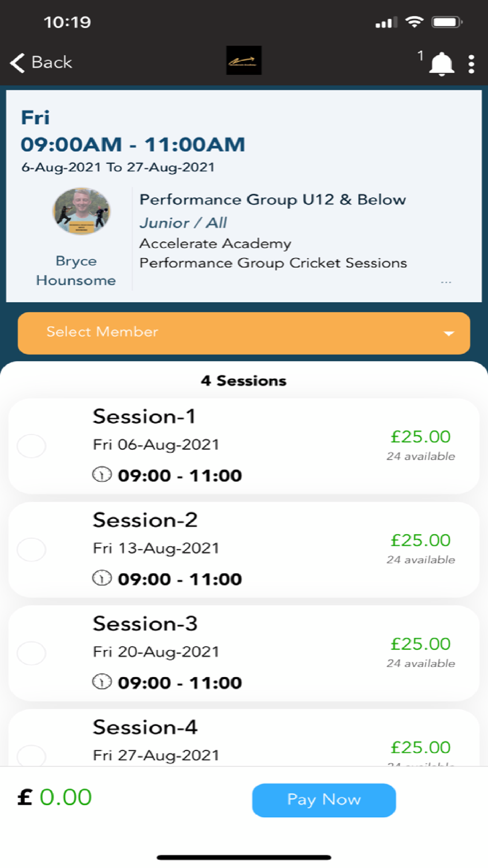Screen dimensions: 488x868
Task: Click the clock icon in Session-1
Action: pyautogui.click(x=102, y=475)
